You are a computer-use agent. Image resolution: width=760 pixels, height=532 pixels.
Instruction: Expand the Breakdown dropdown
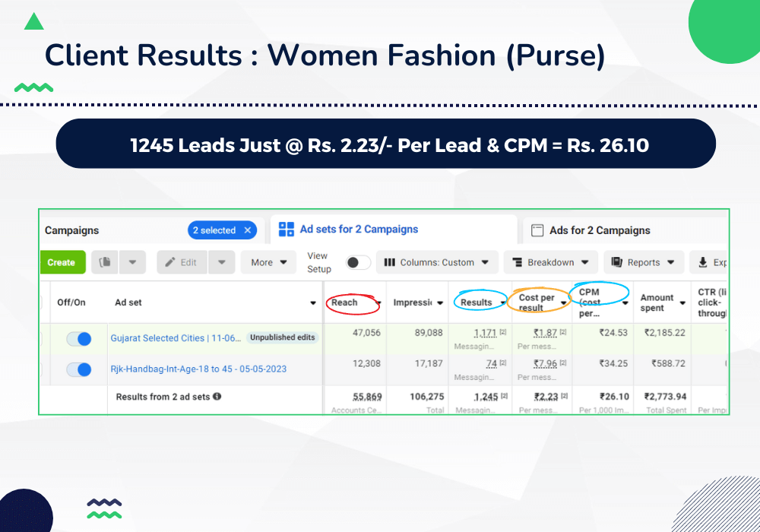pyautogui.click(x=550, y=262)
